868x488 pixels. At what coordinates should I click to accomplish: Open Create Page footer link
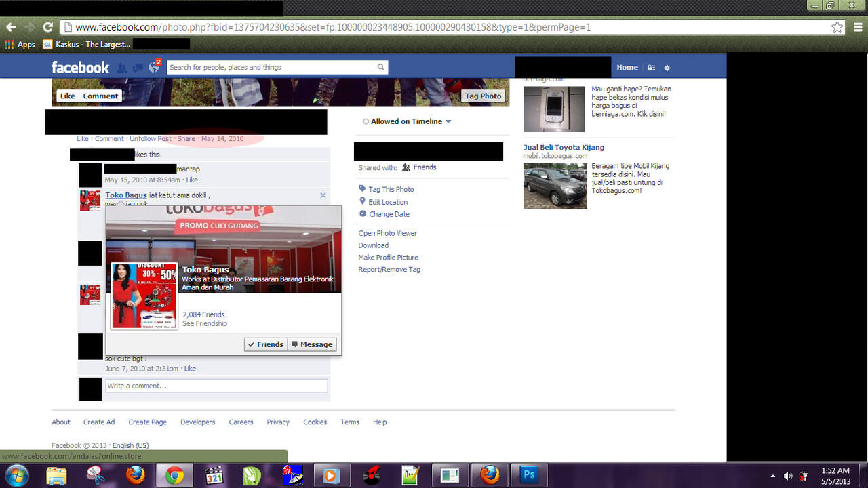tap(148, 422)
